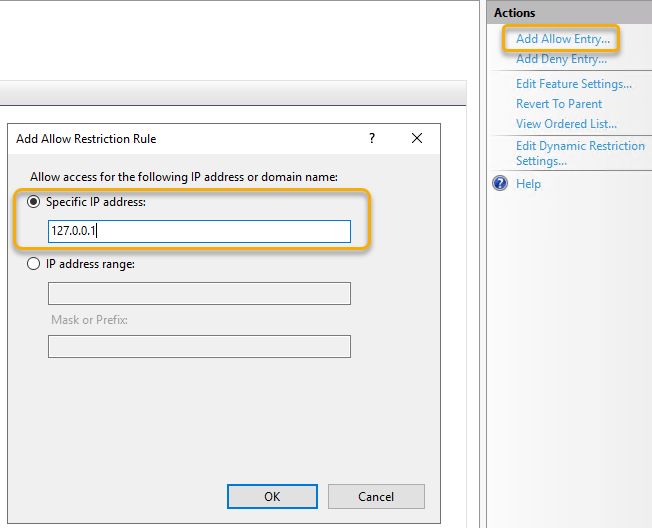652x528 pixels.
Task: Cancel the Add Allow Restriction Rule dialog
Action: 376,496
